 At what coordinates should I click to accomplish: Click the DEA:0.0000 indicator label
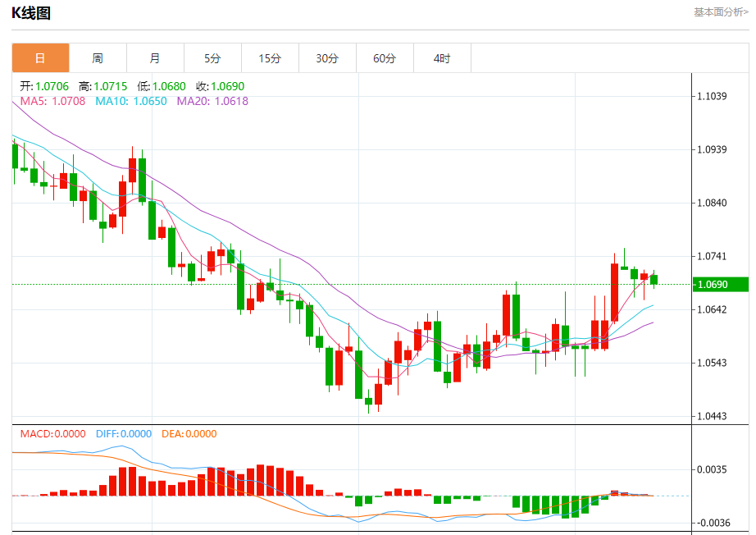pos(189,434)
